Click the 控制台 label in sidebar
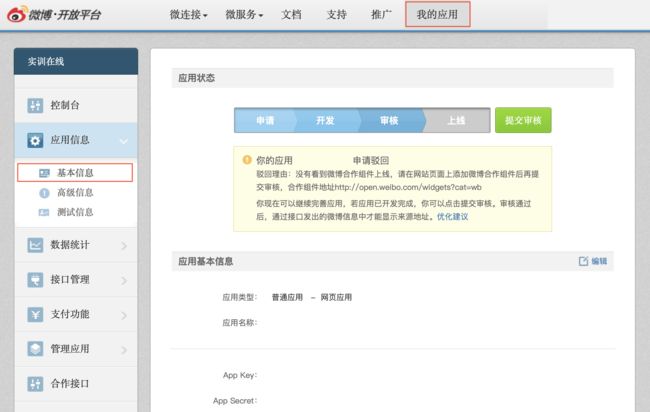Viewport: 650px width, 412px height. click(x=65, y=105)
